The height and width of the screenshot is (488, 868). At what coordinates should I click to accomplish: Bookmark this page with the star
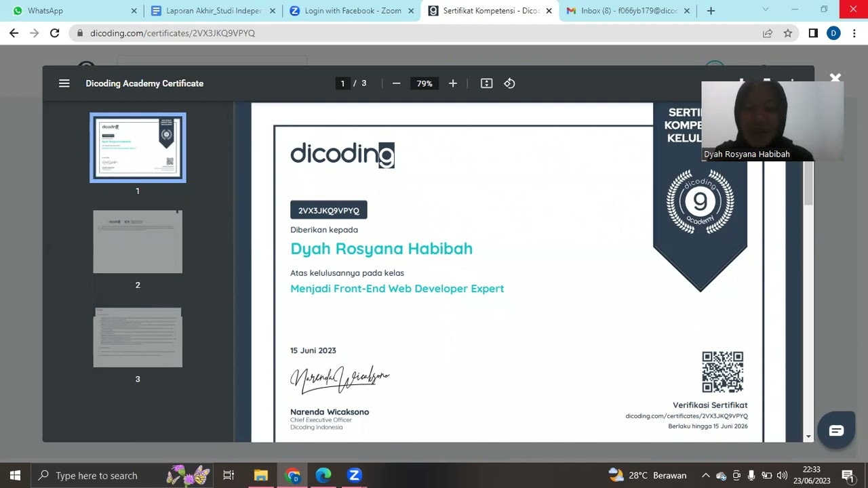(x=788, y=33)
